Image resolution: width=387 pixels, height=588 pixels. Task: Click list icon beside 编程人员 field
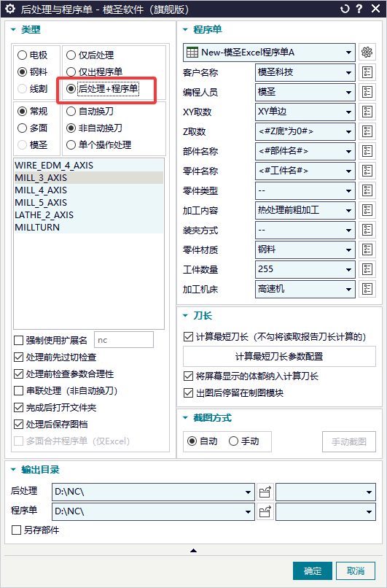click(367, 92)
